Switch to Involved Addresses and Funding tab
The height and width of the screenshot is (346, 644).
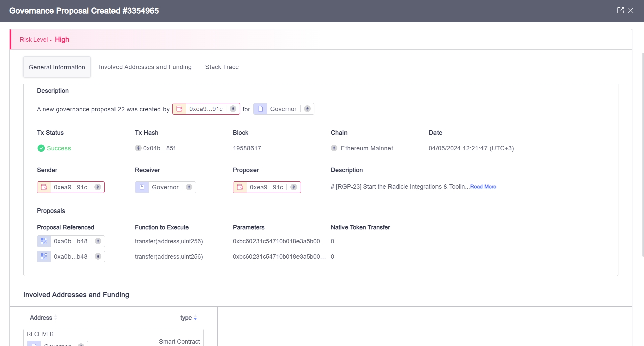point(145,67)
